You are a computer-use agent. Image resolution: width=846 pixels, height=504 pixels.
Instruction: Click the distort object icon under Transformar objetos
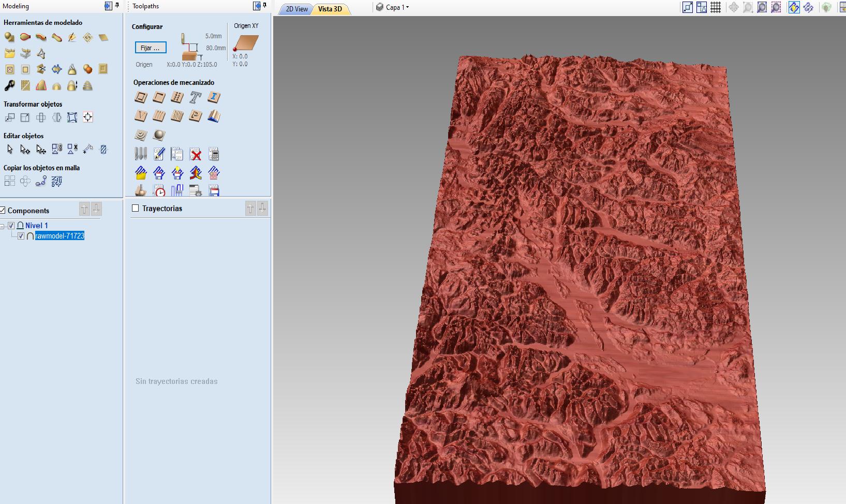[72, 117]
